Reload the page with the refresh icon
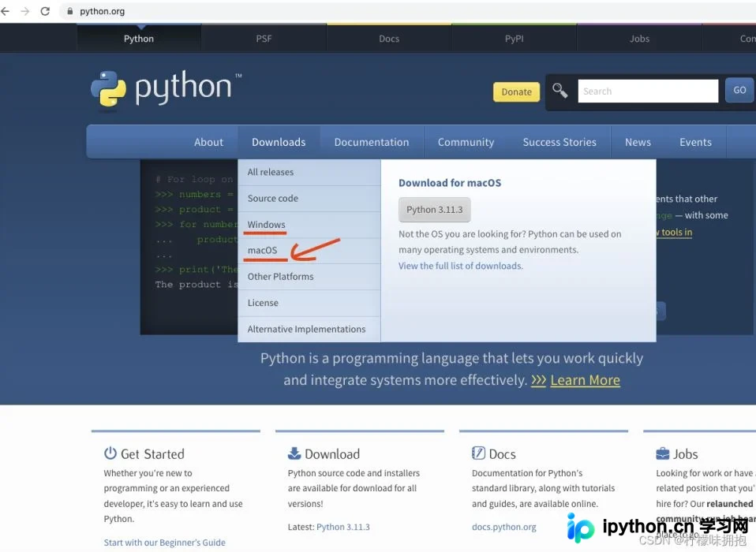The width and height of the screenshot is (756, 552). (45, 11)
